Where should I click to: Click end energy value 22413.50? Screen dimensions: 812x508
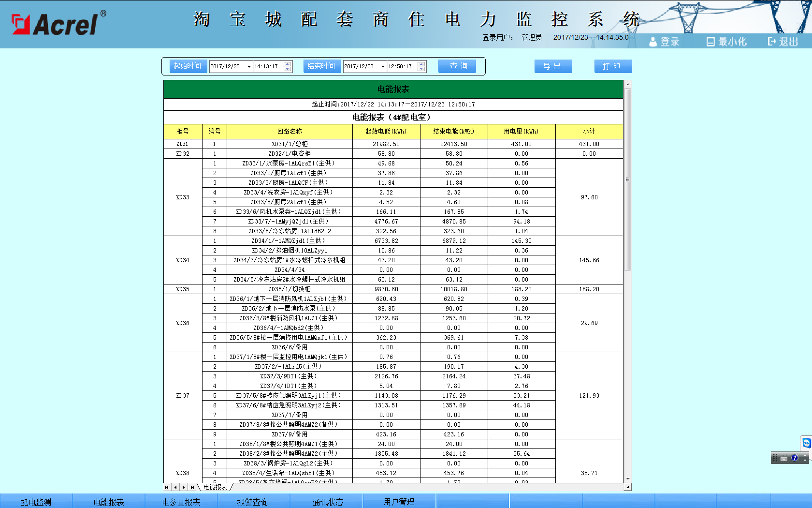click(x=454, y=144)
